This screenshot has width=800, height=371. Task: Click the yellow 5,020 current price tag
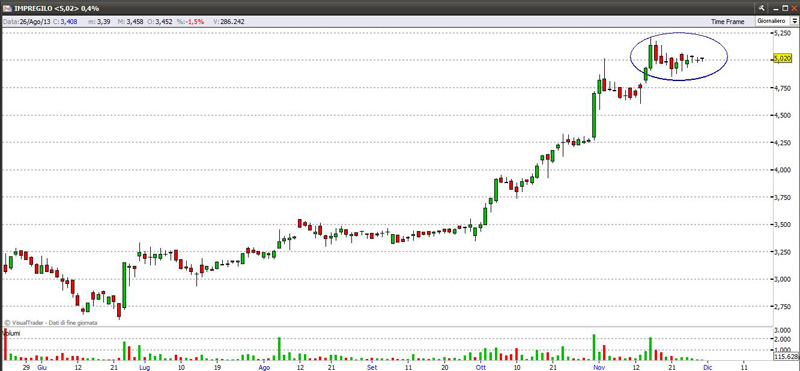pyautogui.click(x=782, y=59)
